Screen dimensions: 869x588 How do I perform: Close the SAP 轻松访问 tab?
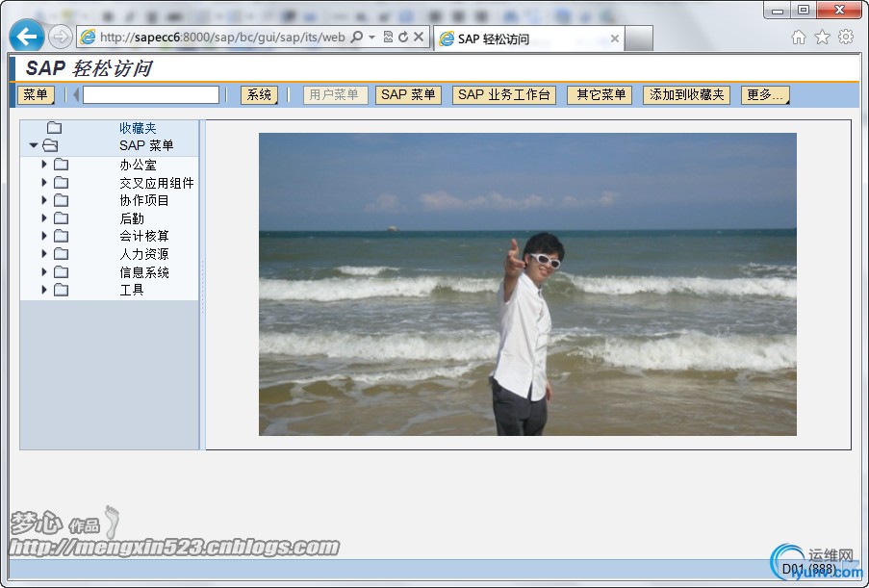(615, 38)
